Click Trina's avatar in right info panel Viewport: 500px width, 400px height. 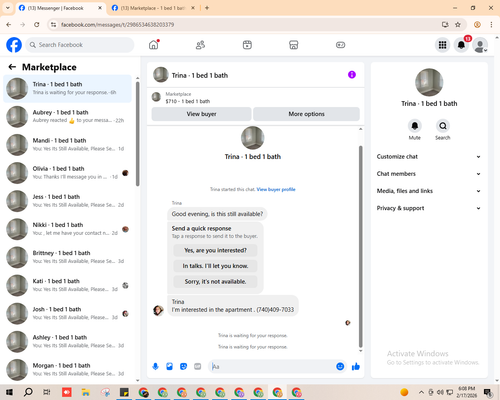tap(429, 82)
